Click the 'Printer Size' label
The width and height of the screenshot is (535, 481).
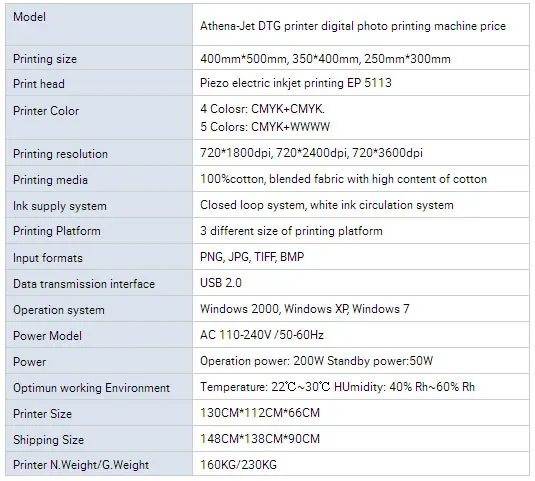click(x=42, y=414)
